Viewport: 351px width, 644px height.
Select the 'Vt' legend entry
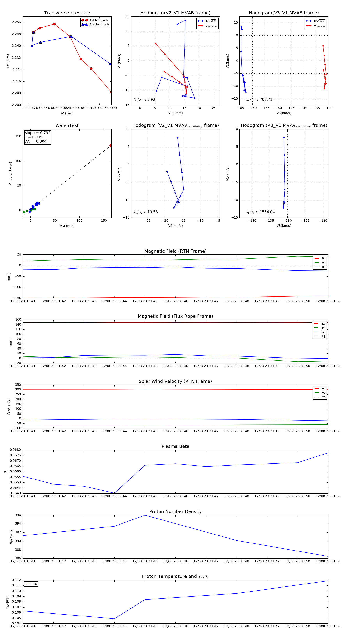[x=320, y=393]
